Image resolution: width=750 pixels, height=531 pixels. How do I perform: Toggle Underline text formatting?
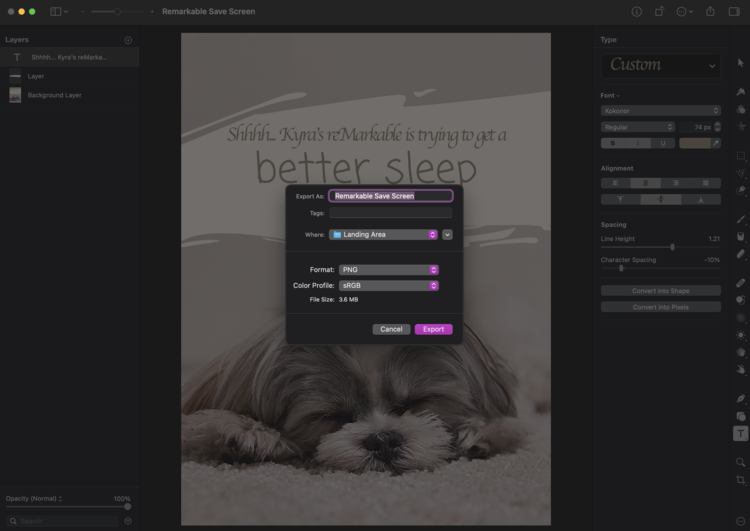[x=663, y=143]
